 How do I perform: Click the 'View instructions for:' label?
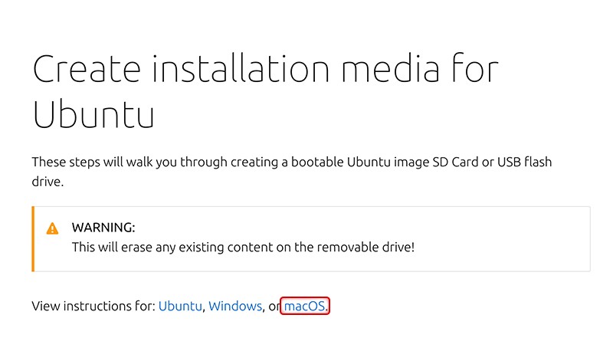pyautogui.click(x=93, y=306)
